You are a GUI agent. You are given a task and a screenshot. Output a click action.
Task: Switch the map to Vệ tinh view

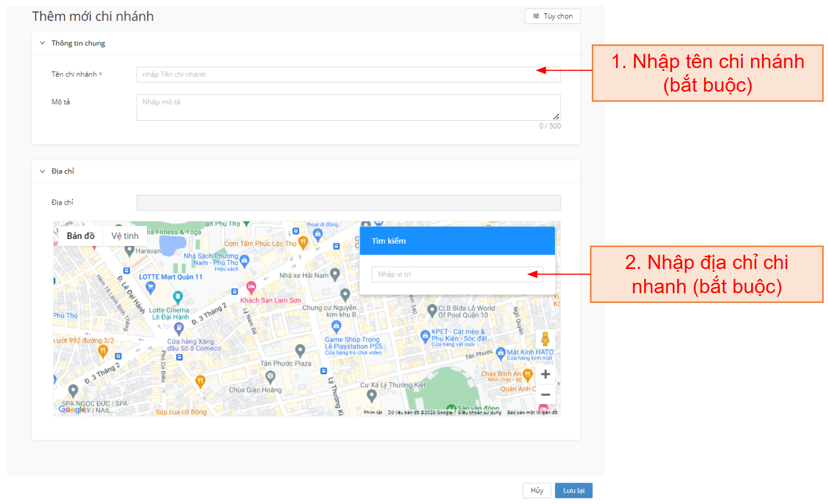point(125,236)
